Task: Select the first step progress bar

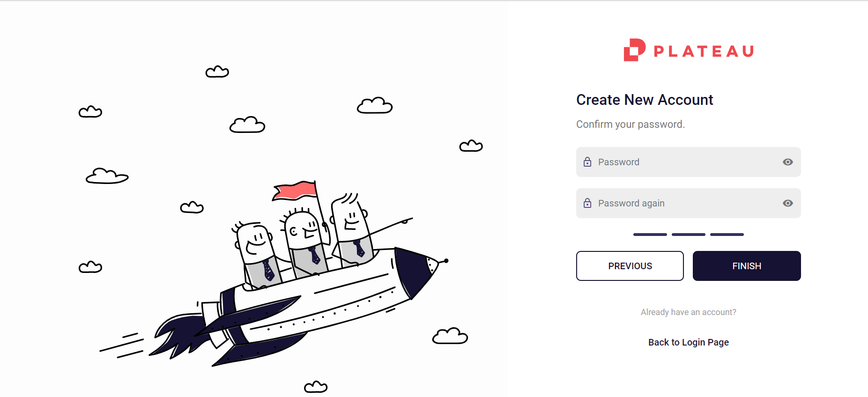Action: [x=650, y=234]
